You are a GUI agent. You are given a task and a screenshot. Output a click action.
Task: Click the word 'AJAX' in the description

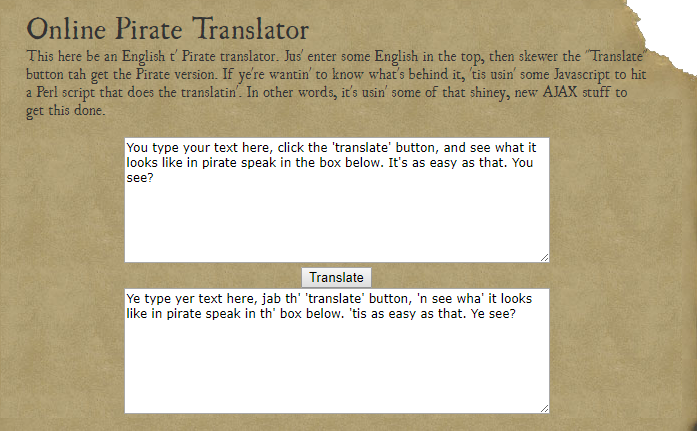pos(560,92)
